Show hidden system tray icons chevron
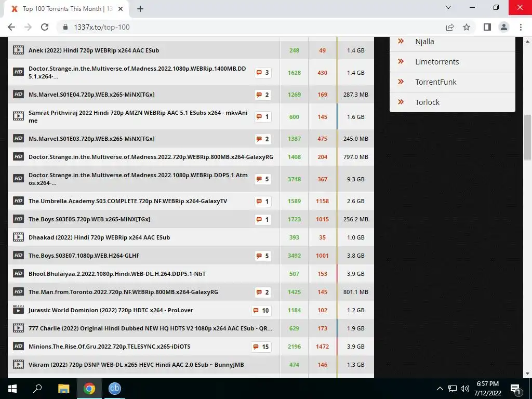The width and height of the screenshot is (532, 399). (440, 389)
